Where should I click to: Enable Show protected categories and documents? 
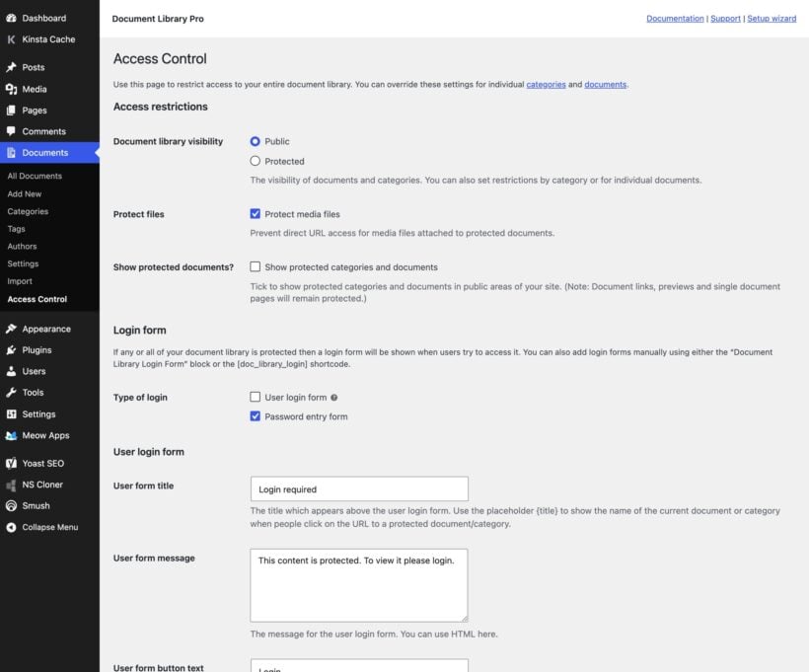(x=255, y=266)
